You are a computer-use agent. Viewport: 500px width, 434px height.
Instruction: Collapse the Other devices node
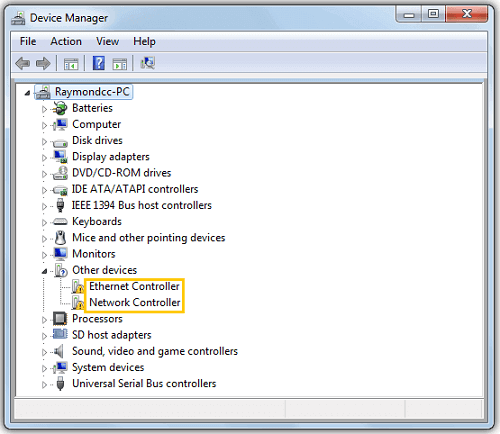44,271
